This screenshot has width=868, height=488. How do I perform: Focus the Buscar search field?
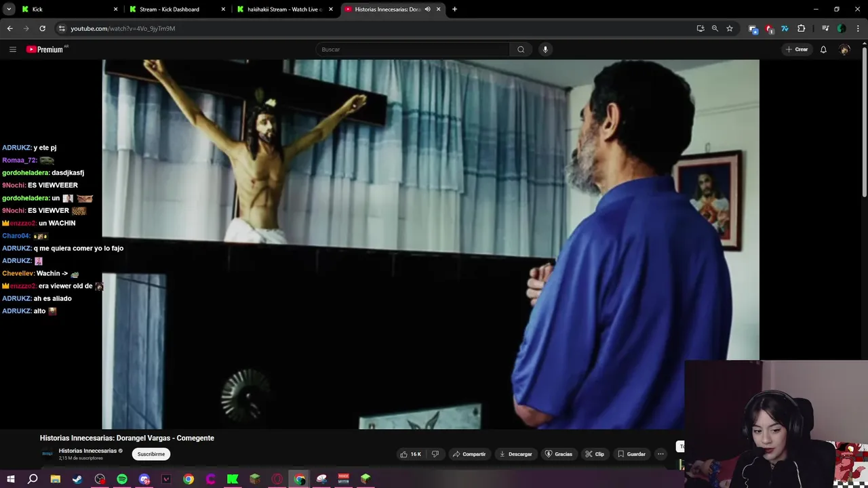tap(412, 49)
